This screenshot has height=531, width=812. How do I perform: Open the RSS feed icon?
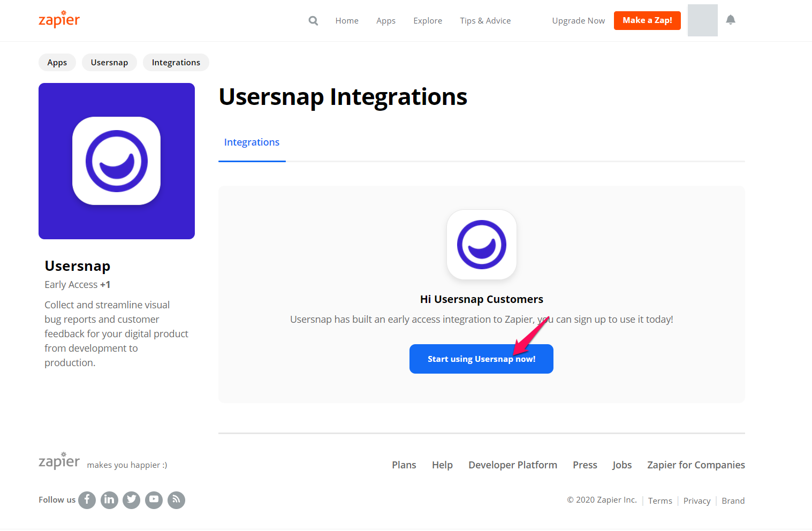(x=176, y=500)
